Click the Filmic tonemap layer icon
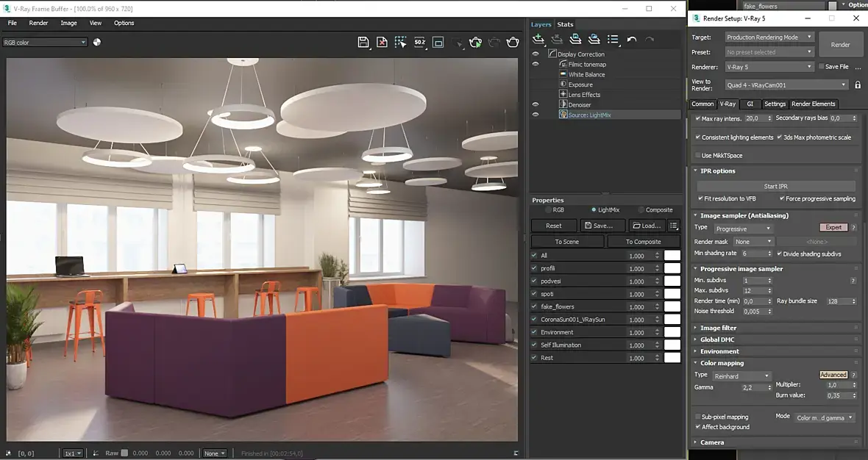Screen dimensions: 868x460 coord(563,64)
